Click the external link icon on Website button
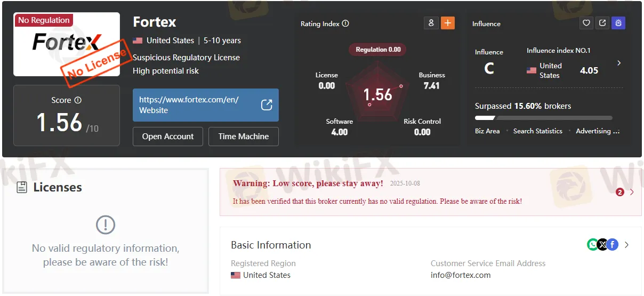 pyautogui.click(x=267, y=105)
